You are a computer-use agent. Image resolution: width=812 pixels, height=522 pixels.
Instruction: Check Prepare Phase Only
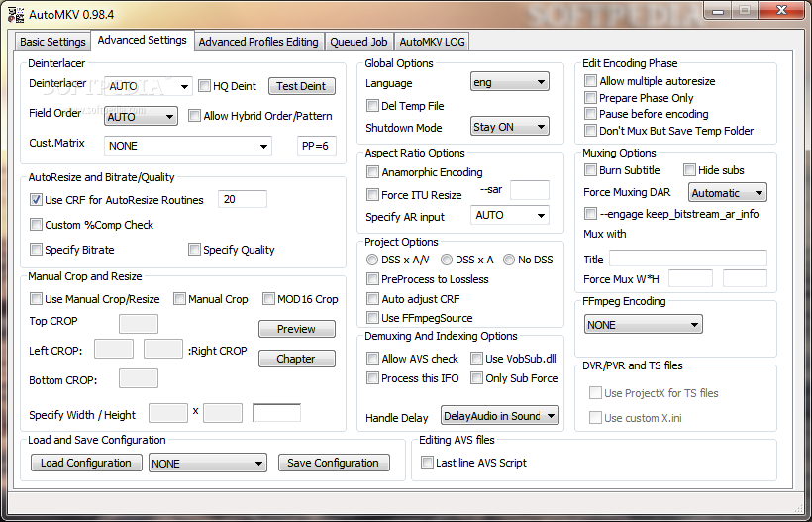point(590,97)
